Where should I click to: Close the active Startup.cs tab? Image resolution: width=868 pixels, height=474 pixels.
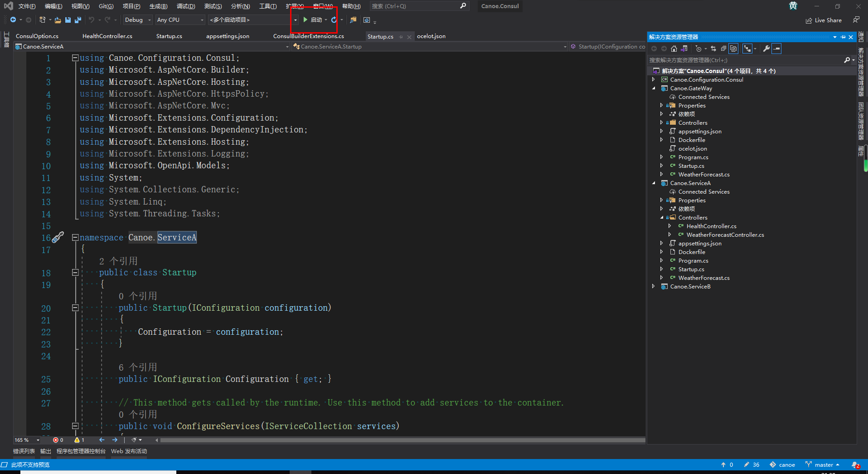click(409, 37)
